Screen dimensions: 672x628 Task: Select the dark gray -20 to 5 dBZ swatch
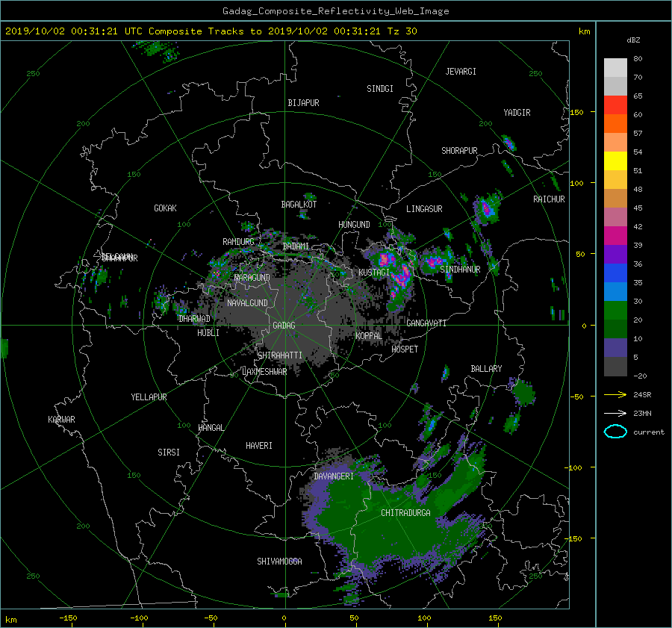615,367
